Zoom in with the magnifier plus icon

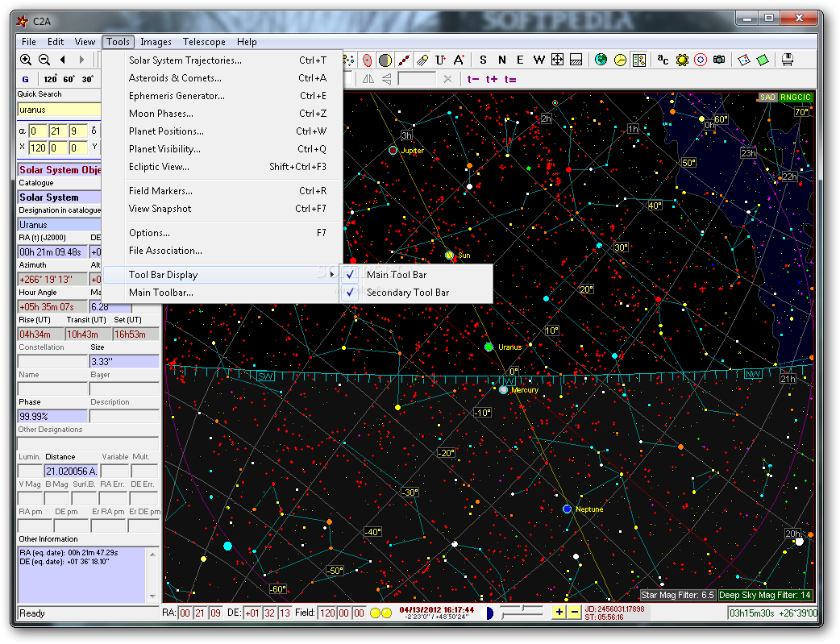[25, 60]
